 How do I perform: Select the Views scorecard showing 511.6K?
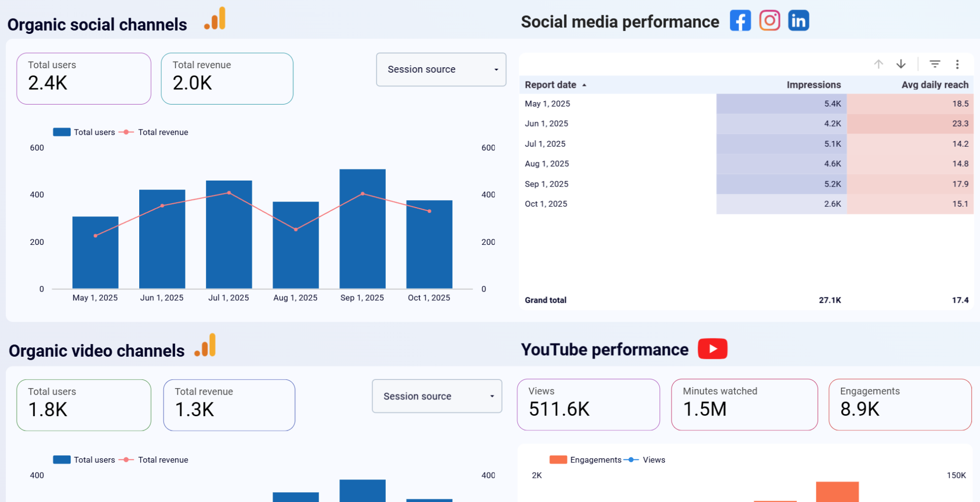[x=588, y=404]
